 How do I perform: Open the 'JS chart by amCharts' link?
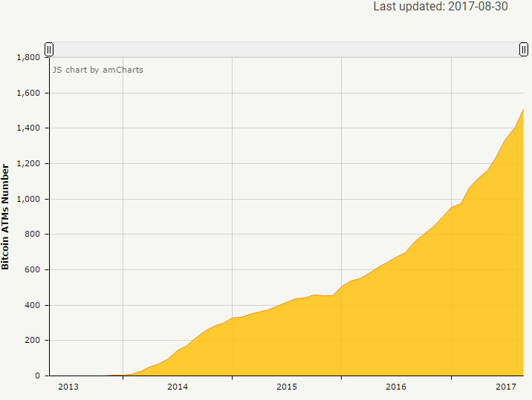98,70
